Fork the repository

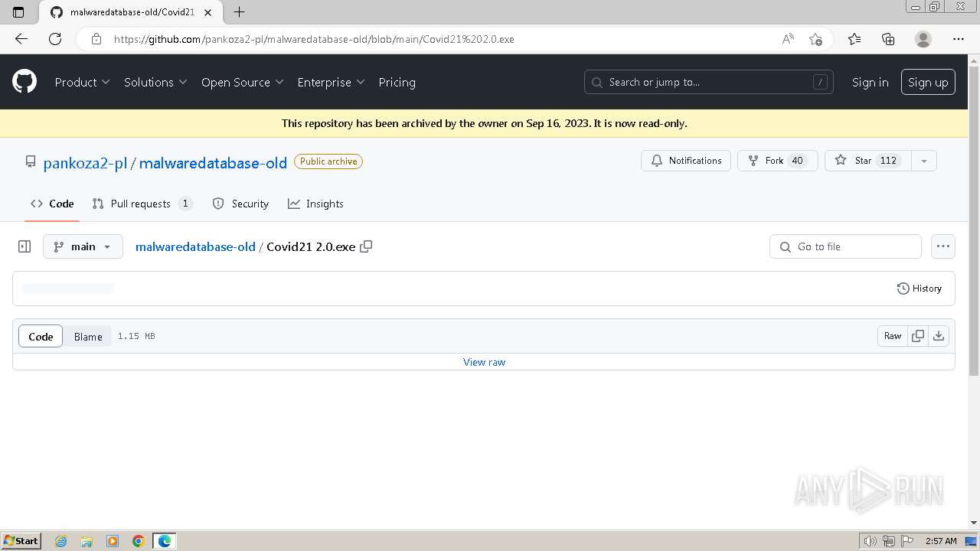pos(777,161)
